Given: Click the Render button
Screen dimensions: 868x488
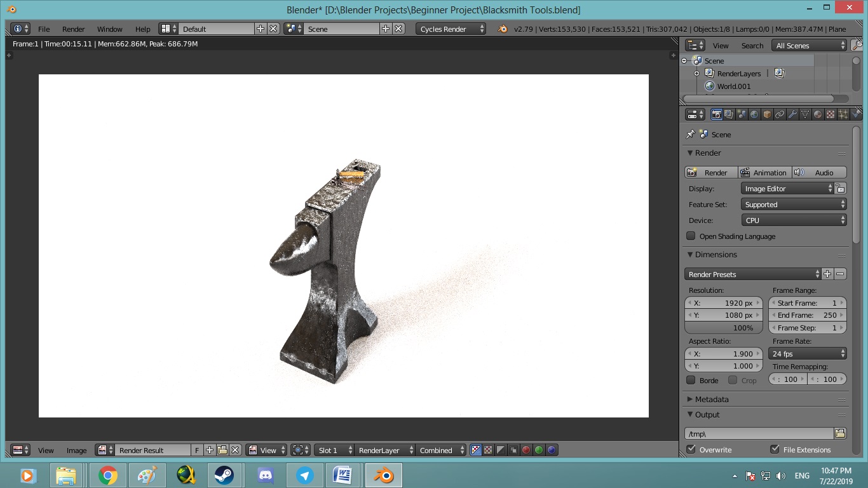Looking at the screenshot, I should [711, 172].
